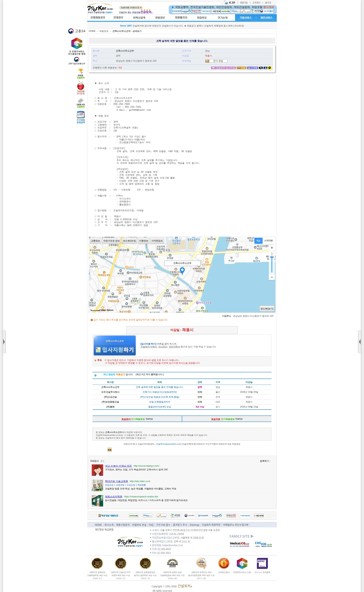Open the 개인서비스 tab
The width and height of the screenshot is (364, 592).
coord(266,18)
